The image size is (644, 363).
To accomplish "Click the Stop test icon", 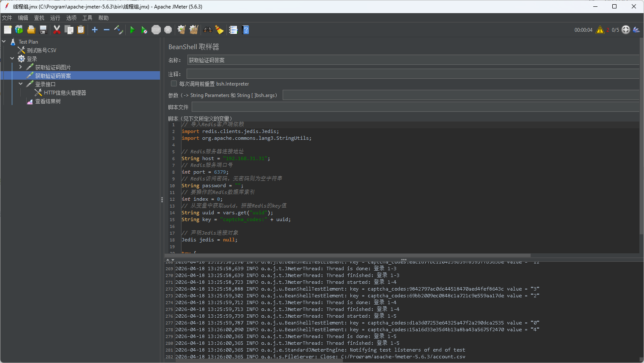I will (156, 30).
